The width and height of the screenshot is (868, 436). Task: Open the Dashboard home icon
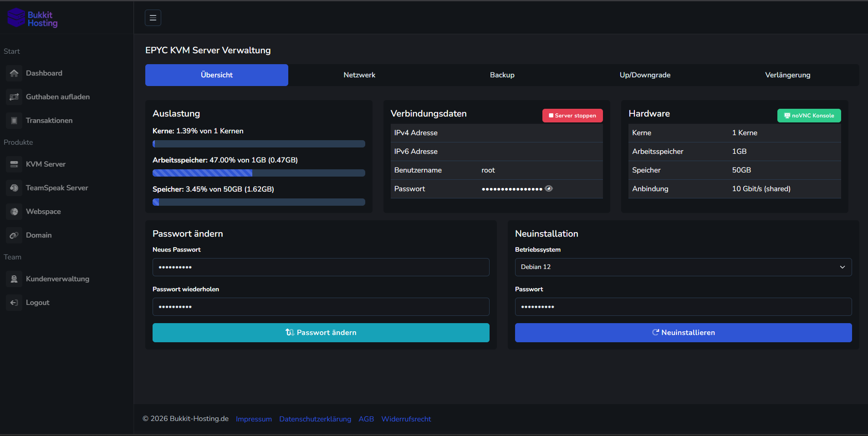[14, 73]
